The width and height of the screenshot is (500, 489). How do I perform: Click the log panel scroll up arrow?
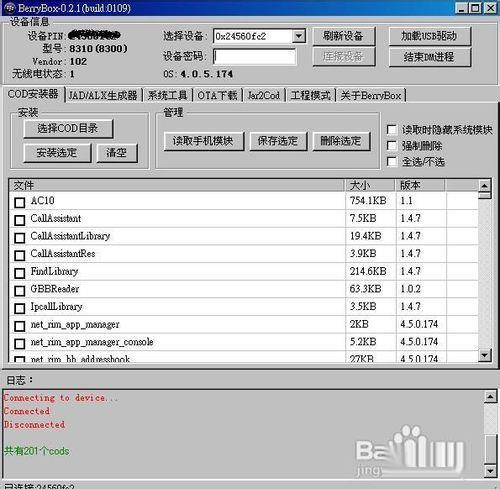pyautogui.click(x=490, y=397)
